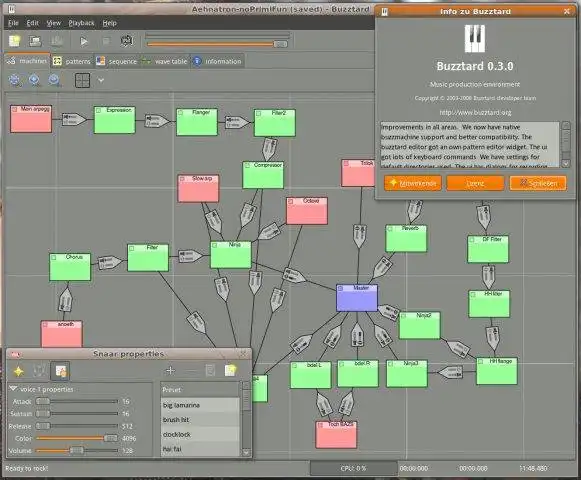The height and width of the screenshot is (480, 581).
Task: Toggle the preset pane icon in Snaar properties
Action: [60, 371]
